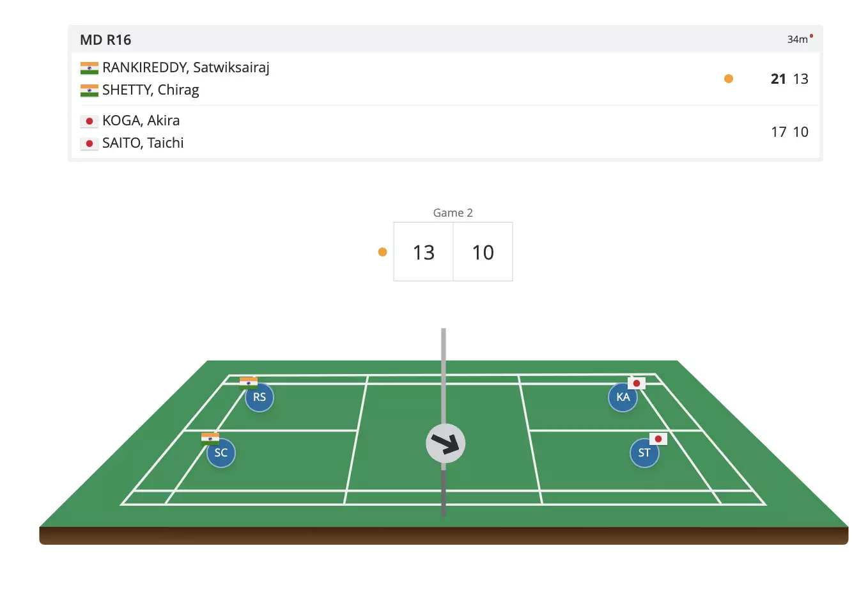
Task: Click the shuttle direction arrow at the net
Action: point(446,443)
